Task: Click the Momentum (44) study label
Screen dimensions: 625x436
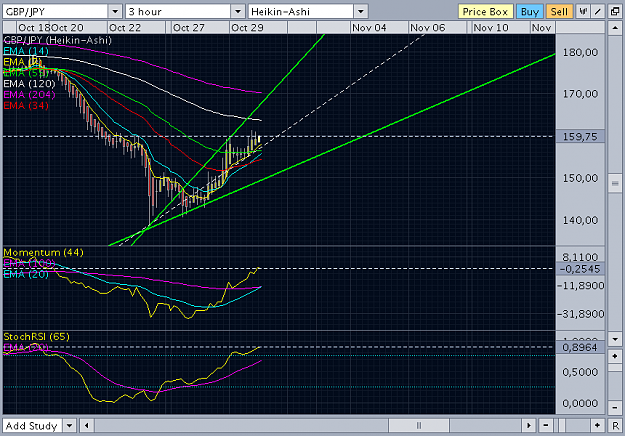Action: click(43, 252)
